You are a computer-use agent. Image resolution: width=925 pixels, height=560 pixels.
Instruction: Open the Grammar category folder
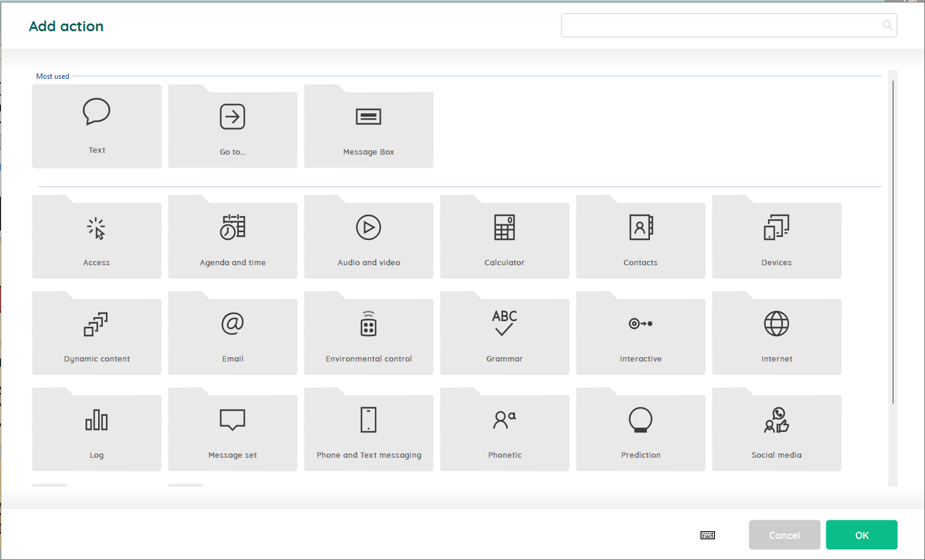pos(505,333)
